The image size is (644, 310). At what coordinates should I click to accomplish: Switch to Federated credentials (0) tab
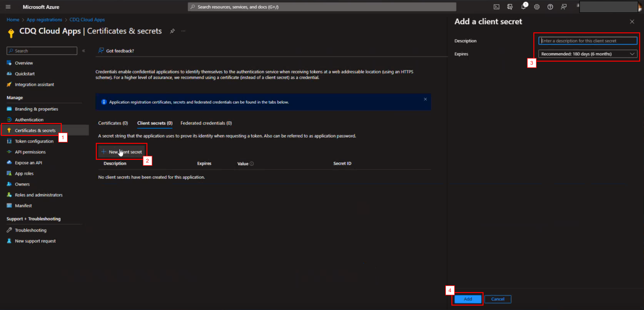point(206,123)
